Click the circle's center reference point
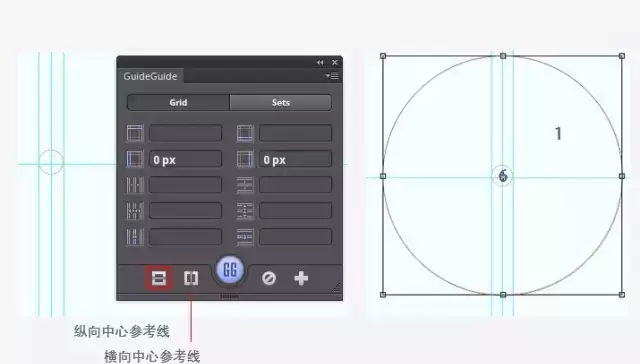The width and height of the screenshot is (640, 364). coord(502,176)
